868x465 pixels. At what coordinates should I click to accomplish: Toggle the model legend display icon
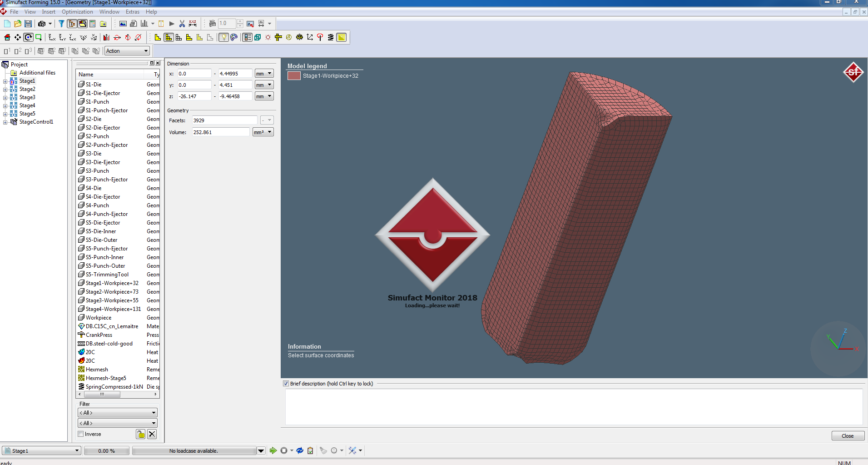tap(248, 37)
